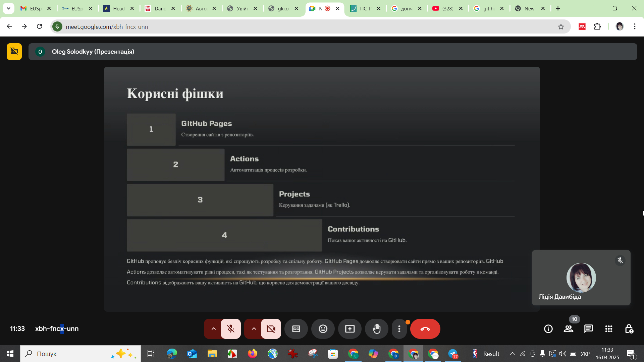The image size is (644, 362).
Task: Open volume control in system tray
Action: click(x=562, y=354)
